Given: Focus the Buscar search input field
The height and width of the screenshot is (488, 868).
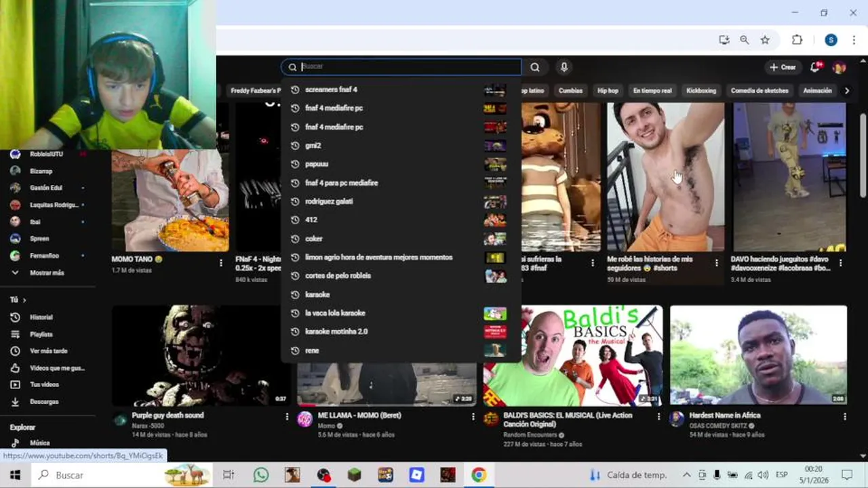Looking at the screenshot, I should (x=401, y=66).
